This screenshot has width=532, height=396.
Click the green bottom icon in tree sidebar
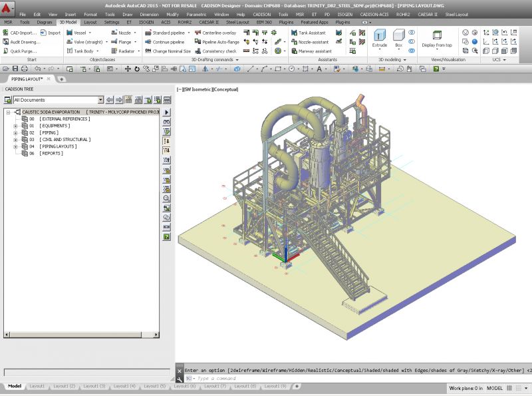[167, 237]
